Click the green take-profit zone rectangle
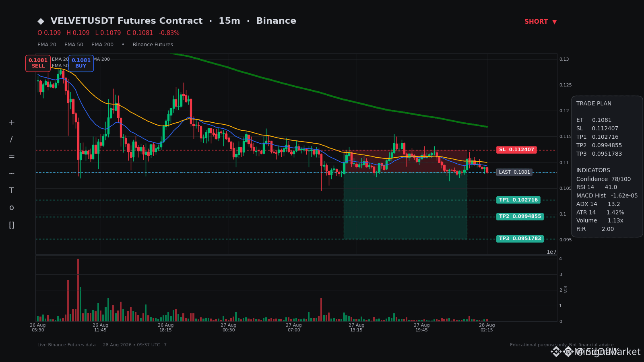Viewport: 644px width, 362px height. click(405, 206)
